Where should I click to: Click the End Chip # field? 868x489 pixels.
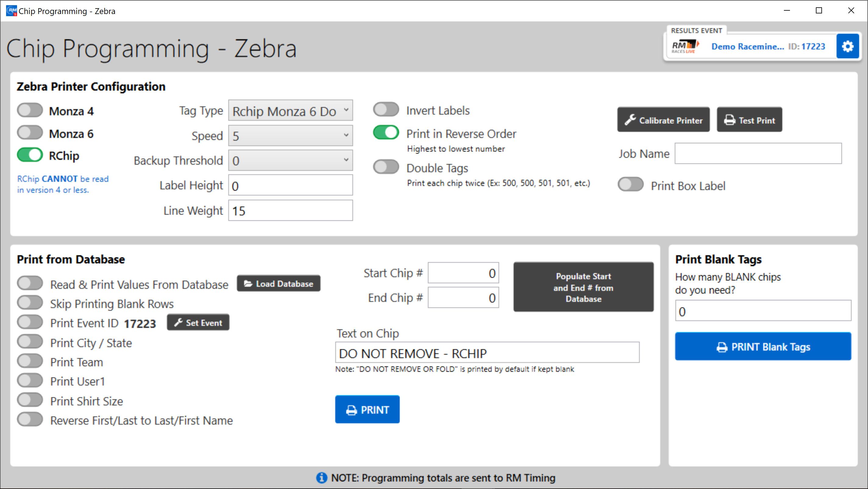point(463,298)
